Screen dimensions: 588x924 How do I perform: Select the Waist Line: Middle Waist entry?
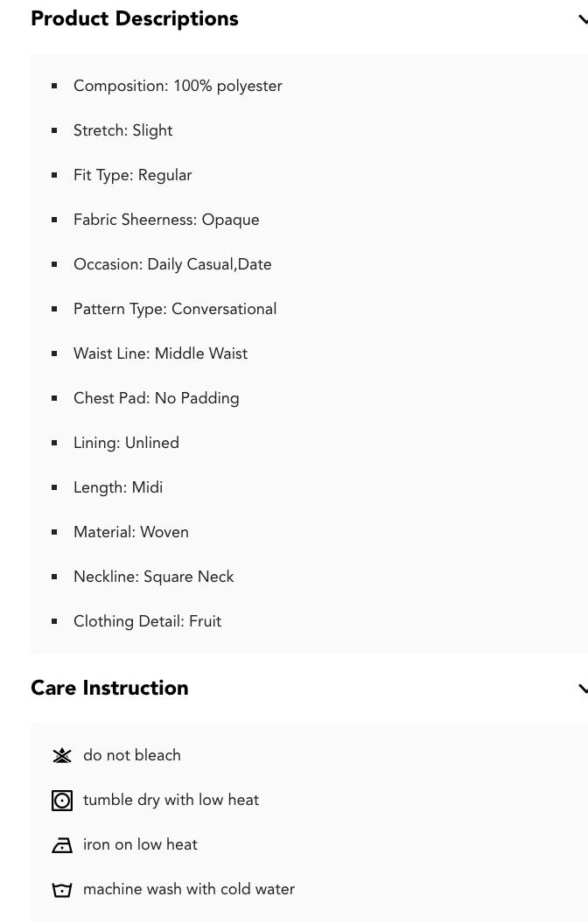(160, 354)
